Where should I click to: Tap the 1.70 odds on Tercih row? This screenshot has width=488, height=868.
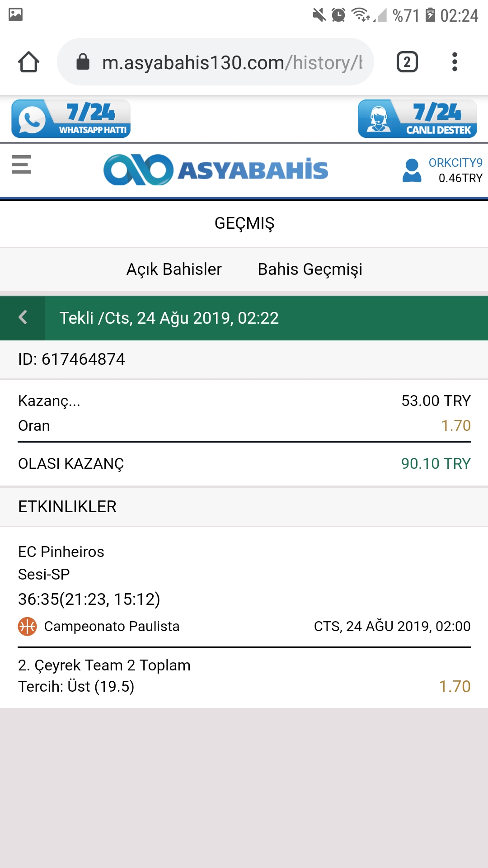455,687
